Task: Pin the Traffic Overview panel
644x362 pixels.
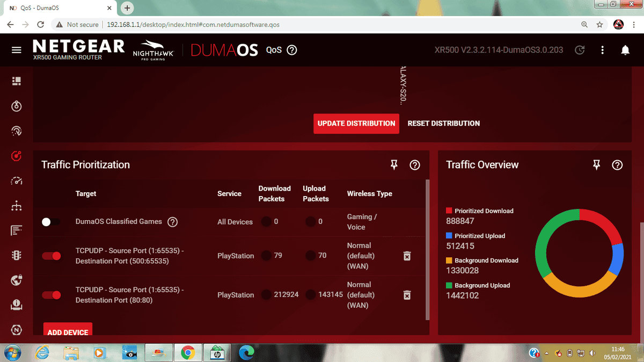Action: click(x=596, y=165)
